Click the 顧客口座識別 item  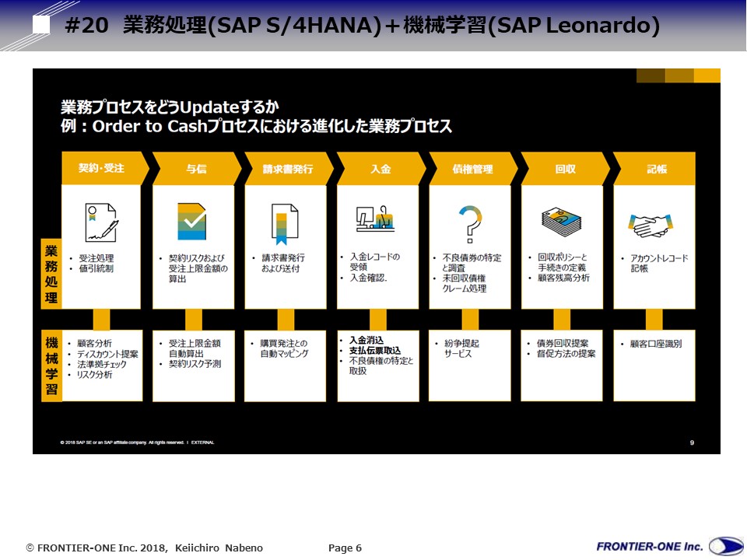tap(656, 344)
